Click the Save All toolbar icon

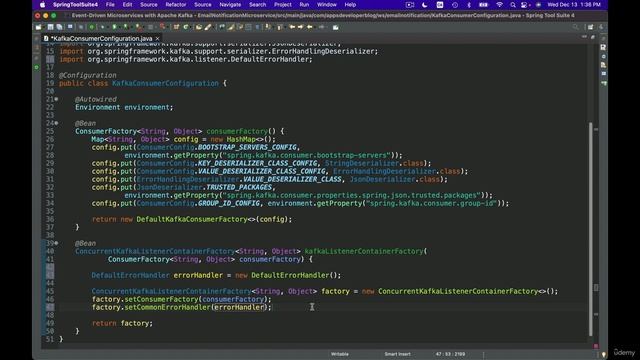pos(60,27)
